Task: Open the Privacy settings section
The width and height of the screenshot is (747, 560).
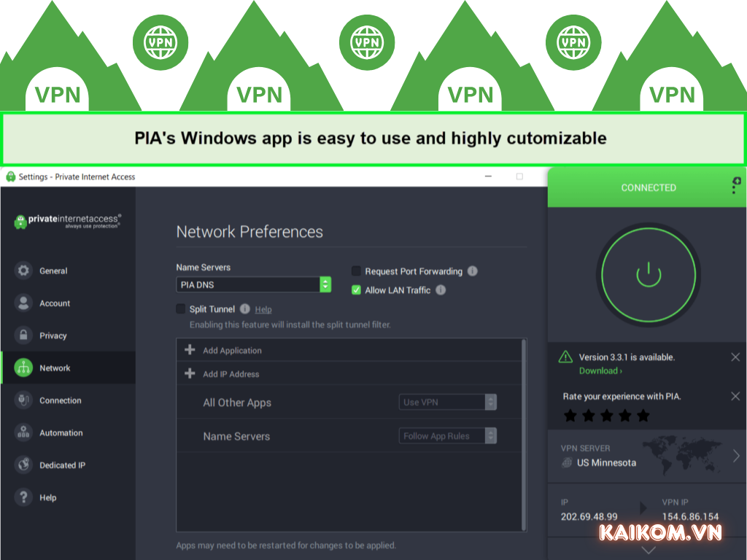Action: pyautogui.click(x=24, y=335)
